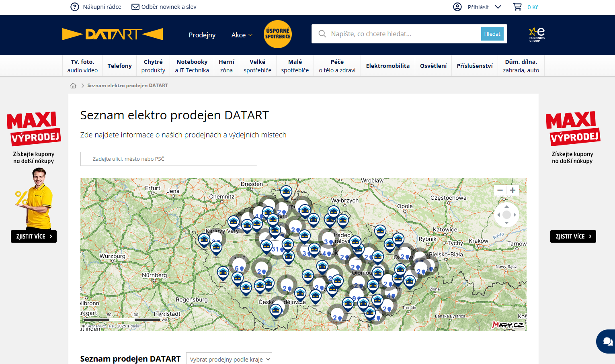Viewport: 615px width, 364px height.
Task: Open Malé spotřebiče category
Action: pos(295,66)
